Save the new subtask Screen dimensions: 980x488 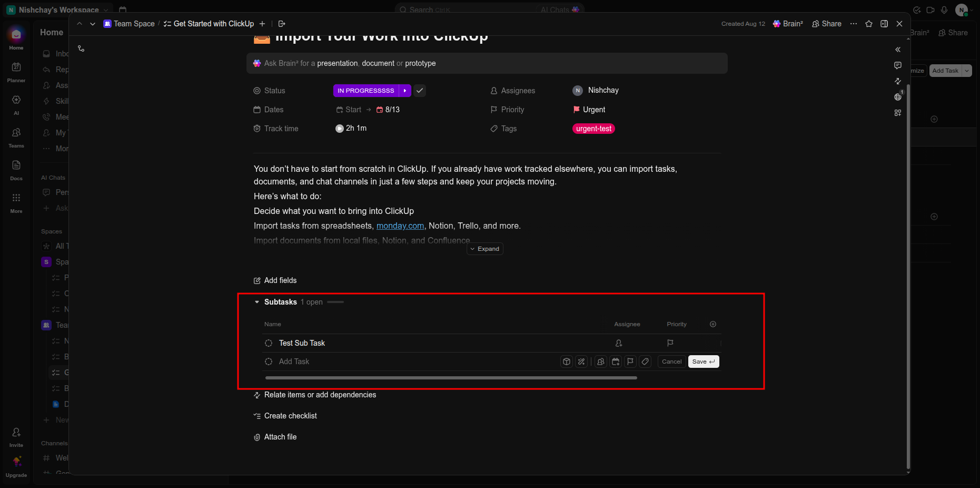[x=704, y=362]
